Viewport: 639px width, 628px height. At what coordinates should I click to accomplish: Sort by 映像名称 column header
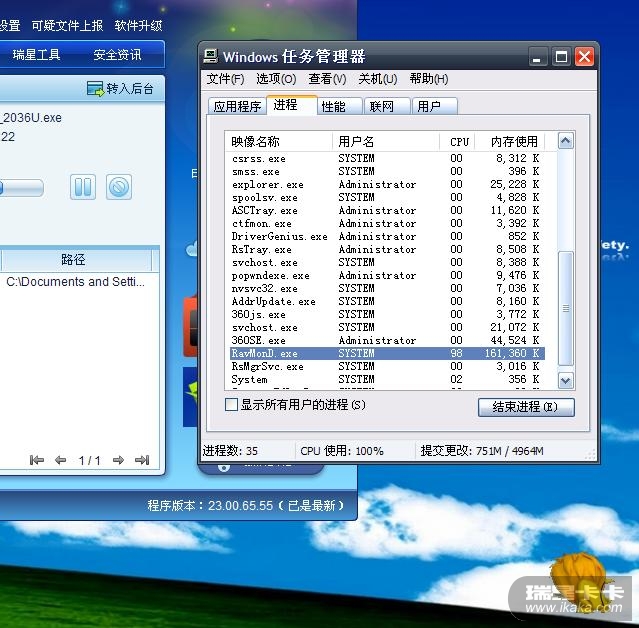click(279, 142)
